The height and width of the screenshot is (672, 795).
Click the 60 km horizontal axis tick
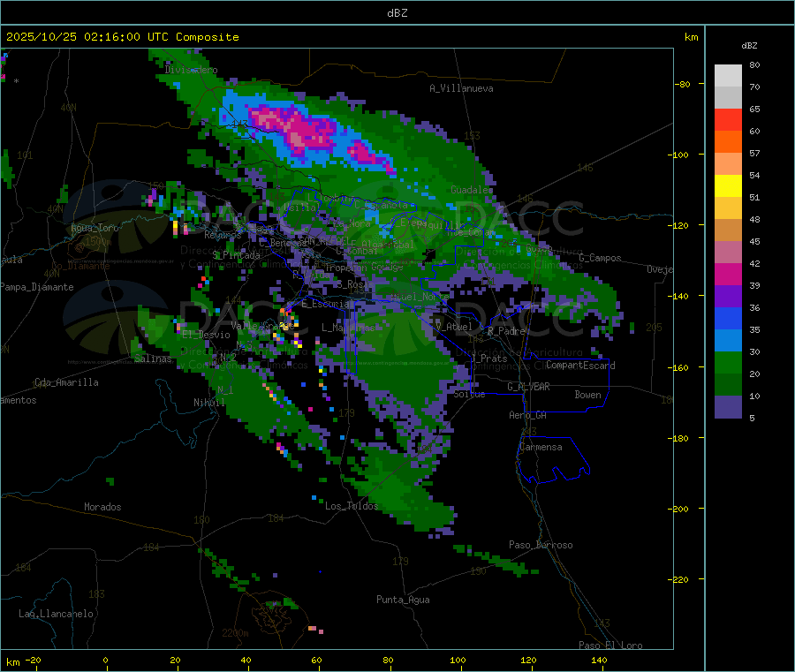pyautogui.click(x=316, y=661)
